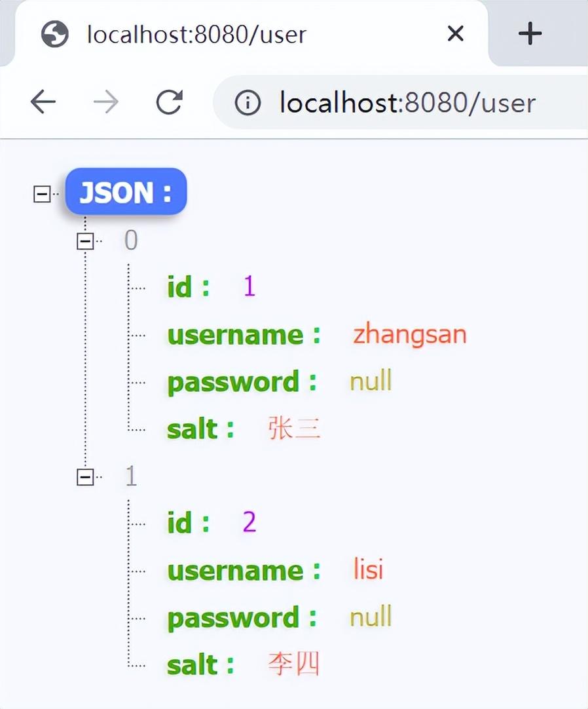The height and width of the screenshot is (709, 588).
Task: Collapse the JSON root node
Action: tap(42, 194)
